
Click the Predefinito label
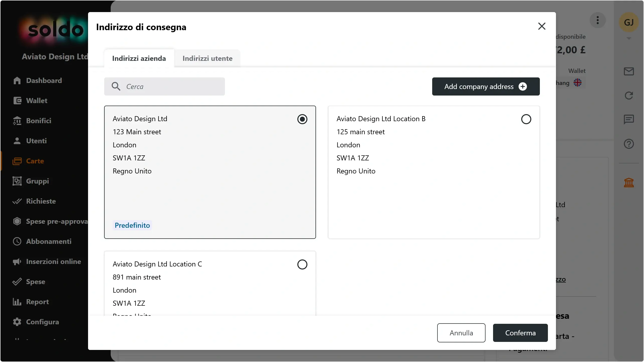pyautogui.click(x=132, y=225)
